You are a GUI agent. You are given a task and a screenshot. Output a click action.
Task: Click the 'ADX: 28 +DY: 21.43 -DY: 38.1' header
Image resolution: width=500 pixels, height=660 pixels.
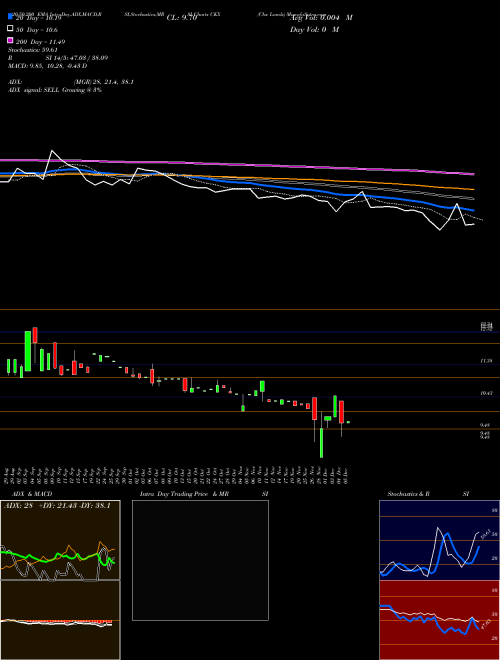57,506
